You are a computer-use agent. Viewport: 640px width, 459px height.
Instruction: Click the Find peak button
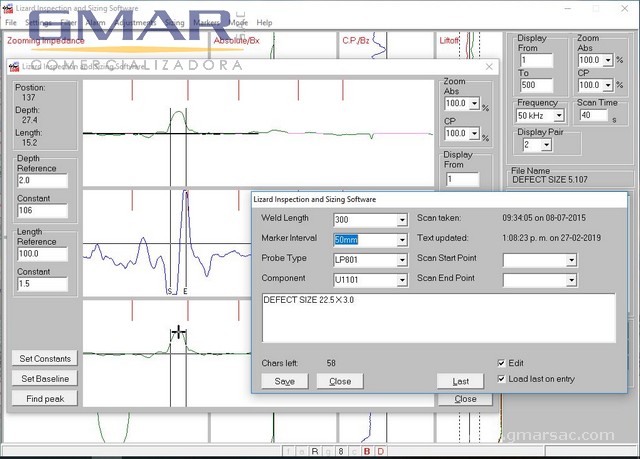pos(45,399)
